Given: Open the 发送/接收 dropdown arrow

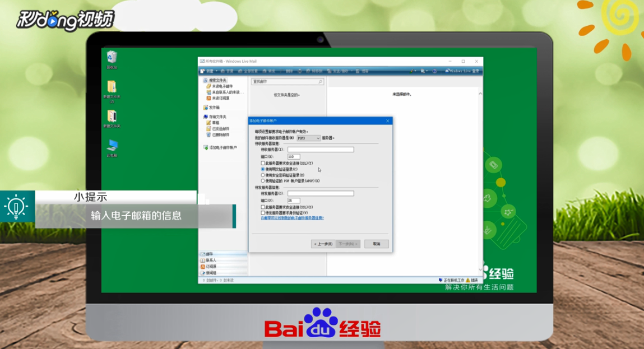Looking at the screenshot, I should coord(351,71).
